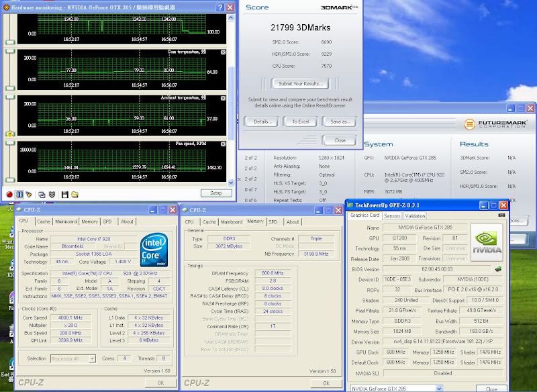
Task: Click the To Excel button
Action: 299,121
